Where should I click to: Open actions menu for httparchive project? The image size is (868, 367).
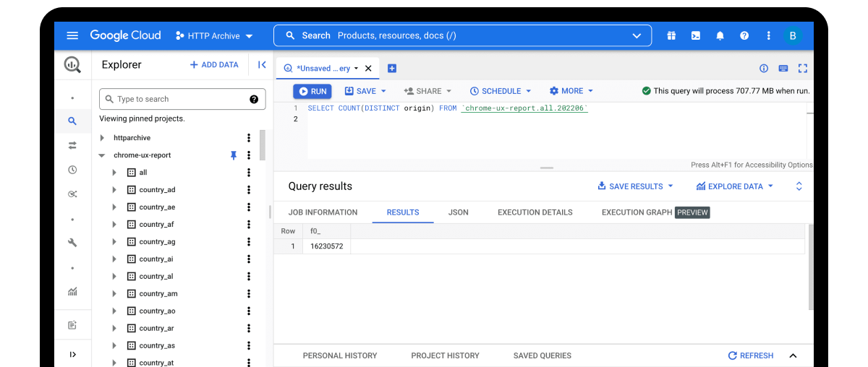(249, 138)
